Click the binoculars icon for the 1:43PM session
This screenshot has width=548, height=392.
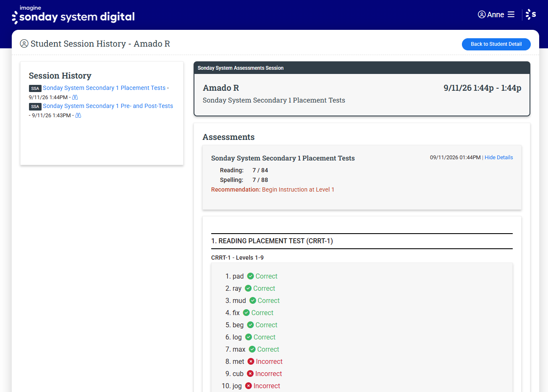point(78,116)
